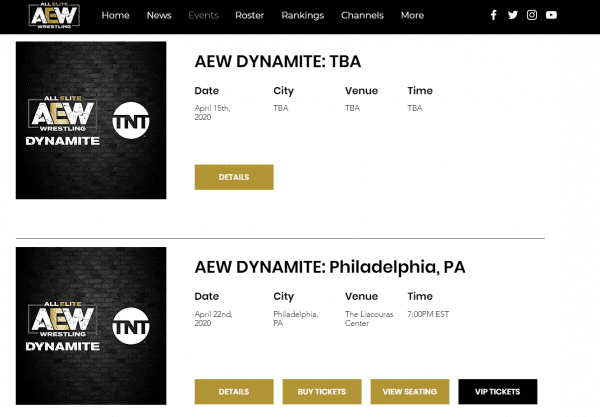Open the Roster page
The width and height of the screenshot is (600, 417).
point(250,16)
